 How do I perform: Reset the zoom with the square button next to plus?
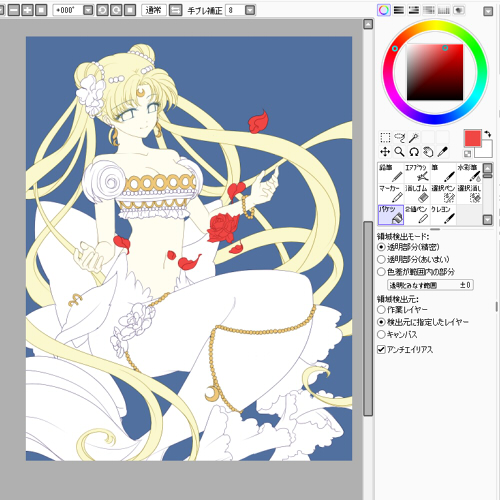point(41,10)
